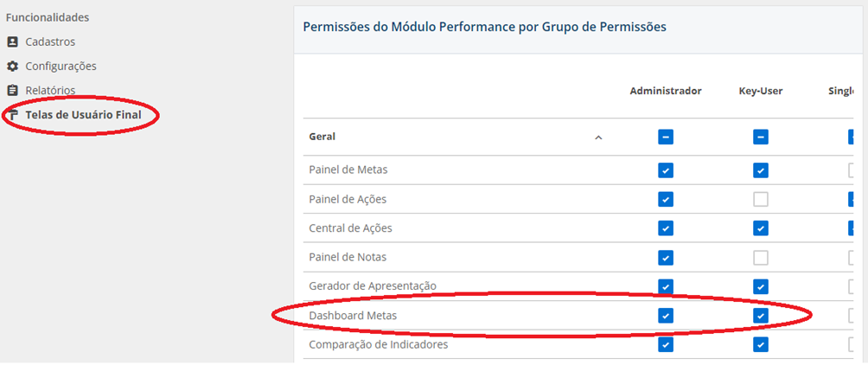The image size is (868, 365).
Task: Uncheck Comparação de Indicadores for Administrador
Action: (x=666, y=344)
